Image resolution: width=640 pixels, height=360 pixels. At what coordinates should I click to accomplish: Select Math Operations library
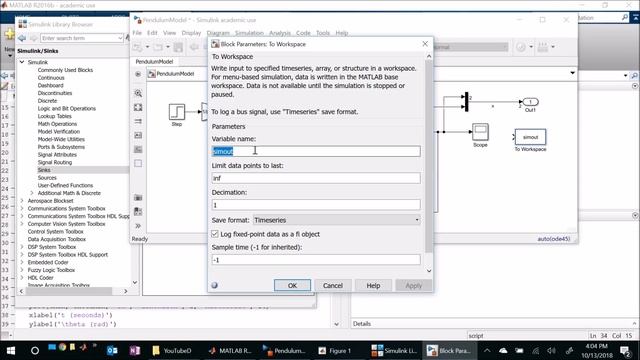(57, 124)
